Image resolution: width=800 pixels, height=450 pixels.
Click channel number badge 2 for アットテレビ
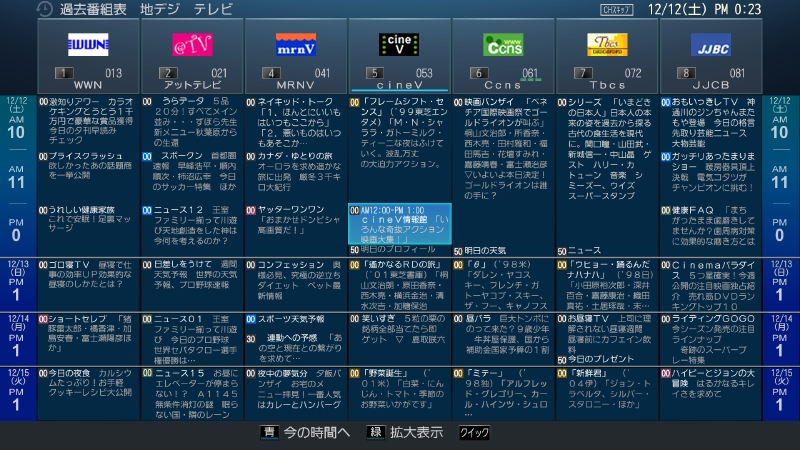[168, 73]
